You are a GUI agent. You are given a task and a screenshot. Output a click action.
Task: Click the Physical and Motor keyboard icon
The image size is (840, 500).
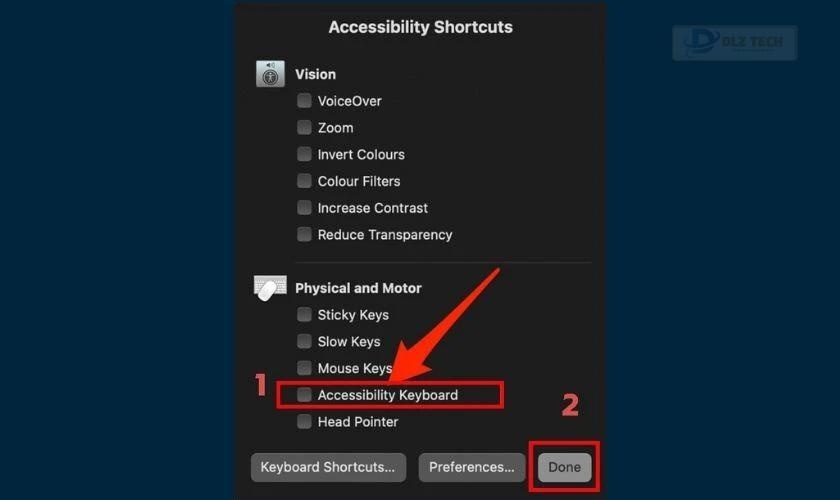(270, 288)
